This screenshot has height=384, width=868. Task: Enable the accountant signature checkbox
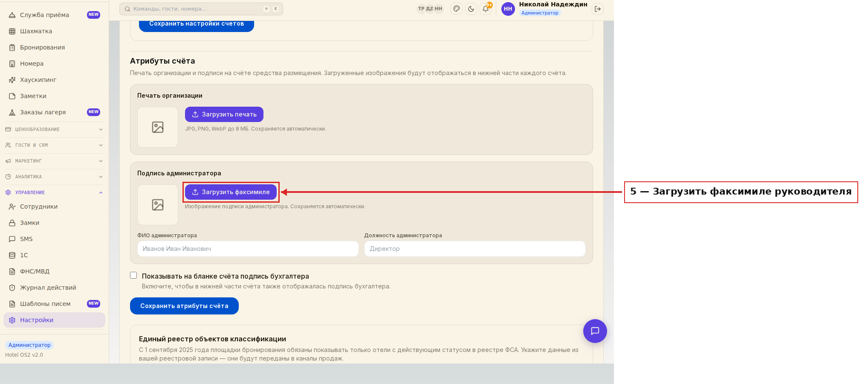point(133,276)
